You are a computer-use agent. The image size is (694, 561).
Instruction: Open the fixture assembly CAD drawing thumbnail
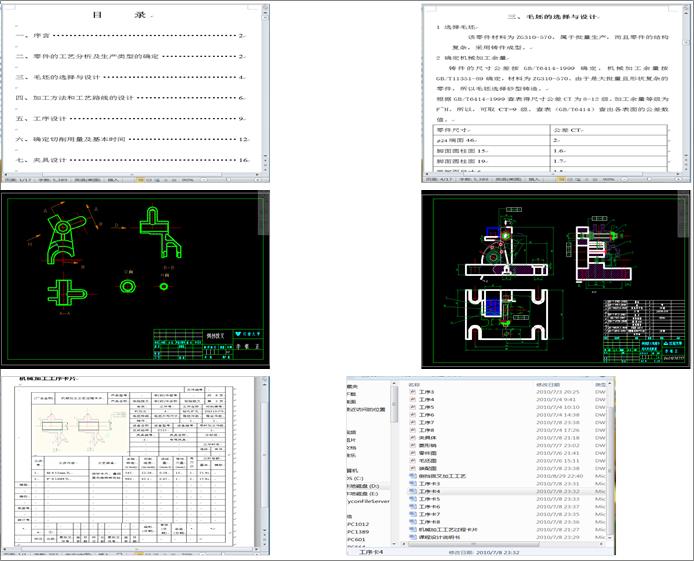click(555, 280)
